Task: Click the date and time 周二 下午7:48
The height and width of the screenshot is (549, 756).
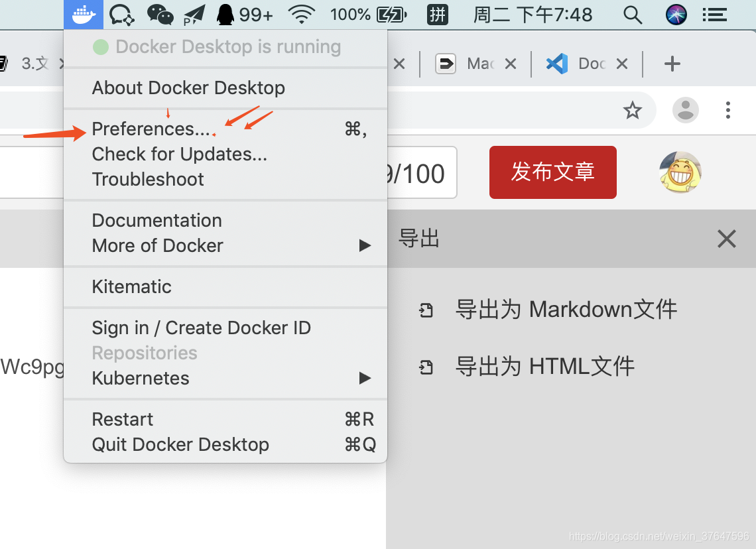Action: [533, 15]
